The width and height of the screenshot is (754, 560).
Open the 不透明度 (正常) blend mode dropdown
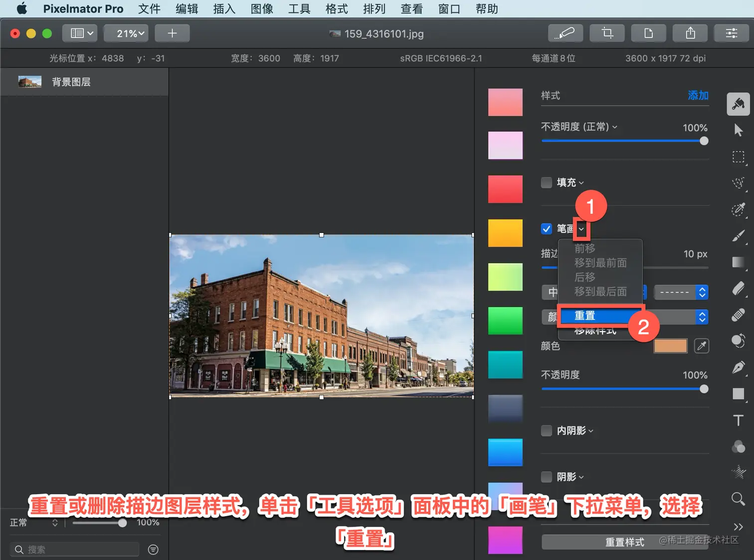coord(579,127)
